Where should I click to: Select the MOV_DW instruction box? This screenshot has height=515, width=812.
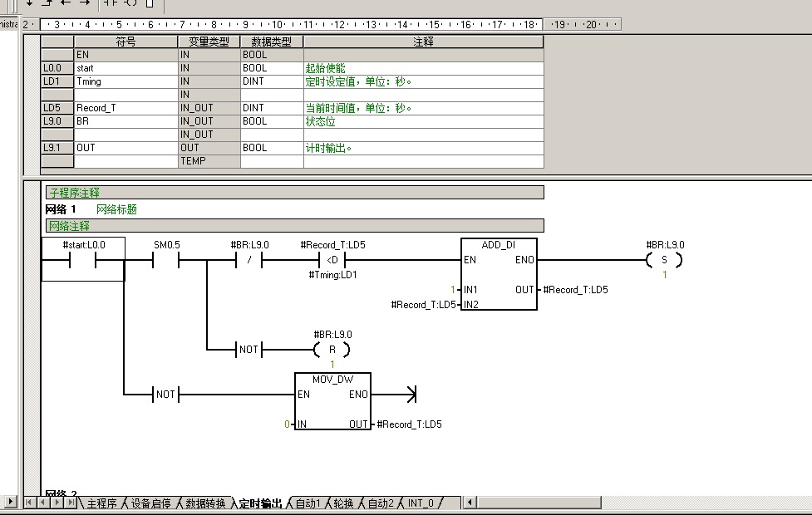coord(332,402)
